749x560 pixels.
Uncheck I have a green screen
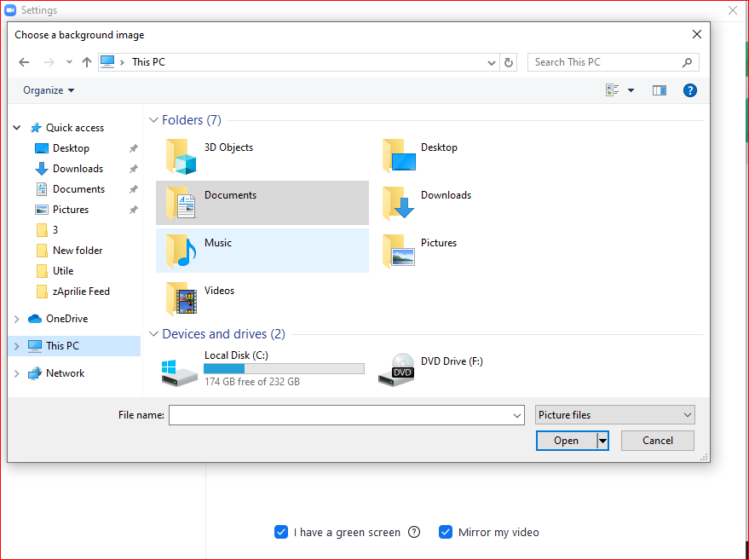(281, 532)
